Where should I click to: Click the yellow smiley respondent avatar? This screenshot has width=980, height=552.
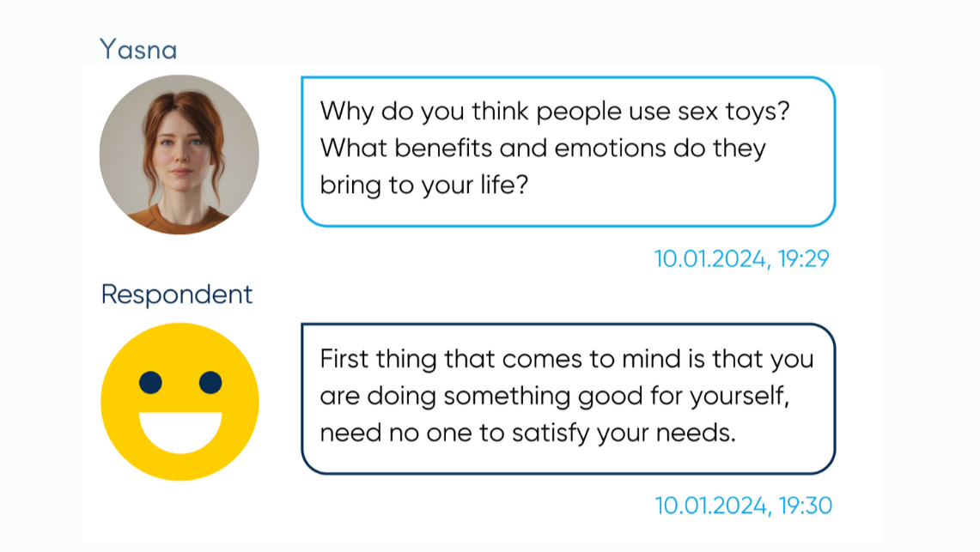(180, 402)
